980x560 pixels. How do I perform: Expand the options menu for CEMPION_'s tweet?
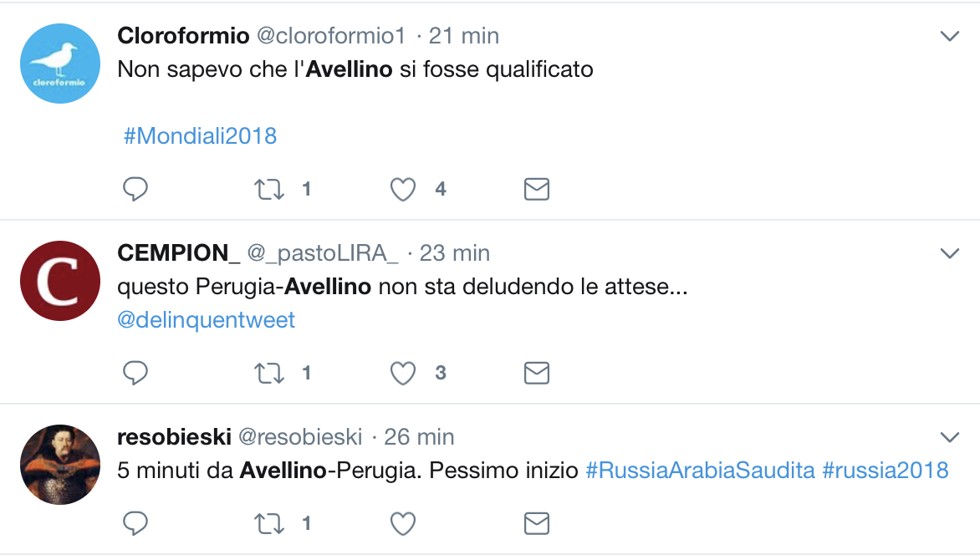coord(949,253)
